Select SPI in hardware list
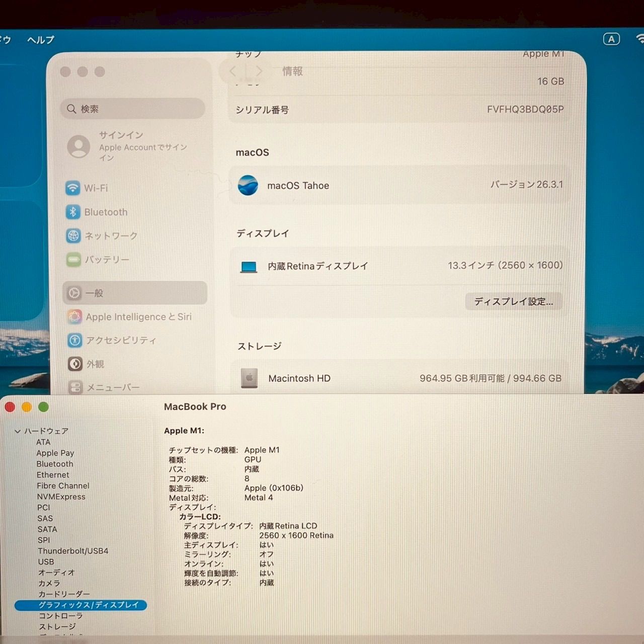The height and width of the screenshot is (644, 644). (44, 540)
